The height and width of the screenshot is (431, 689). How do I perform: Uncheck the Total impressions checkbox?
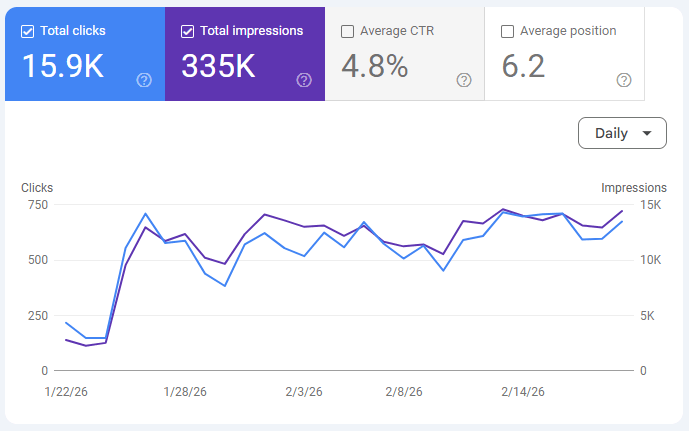(x=187, y=32)
